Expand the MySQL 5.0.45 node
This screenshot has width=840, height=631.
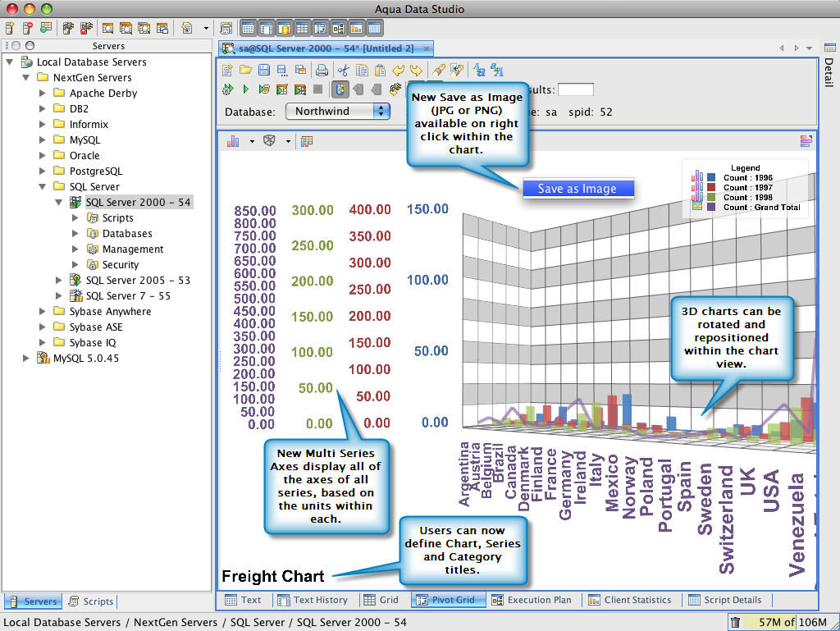[25, 358]
